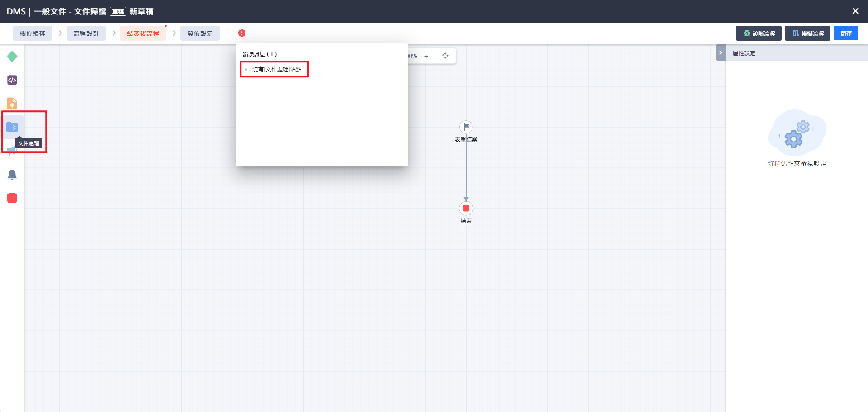This screenshot has height=412, width=868.
Task: Click the megaphone announcement node icon
Action: tap(12, 151)
